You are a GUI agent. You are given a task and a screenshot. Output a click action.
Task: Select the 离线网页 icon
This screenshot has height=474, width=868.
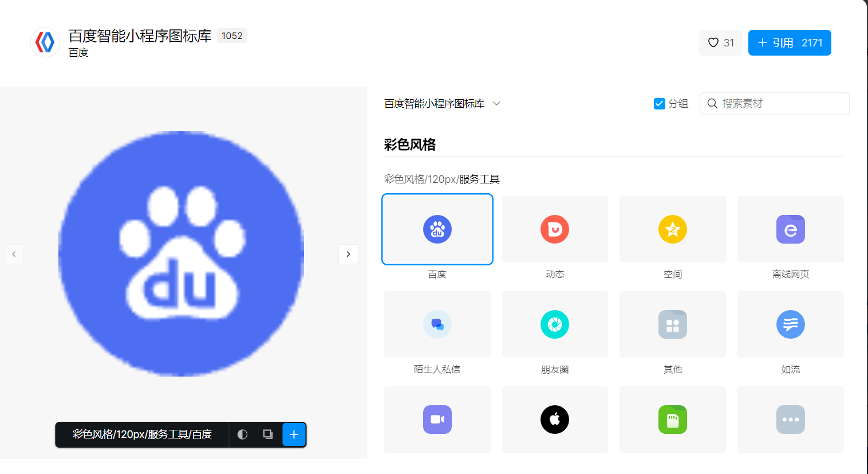(790, 229)
